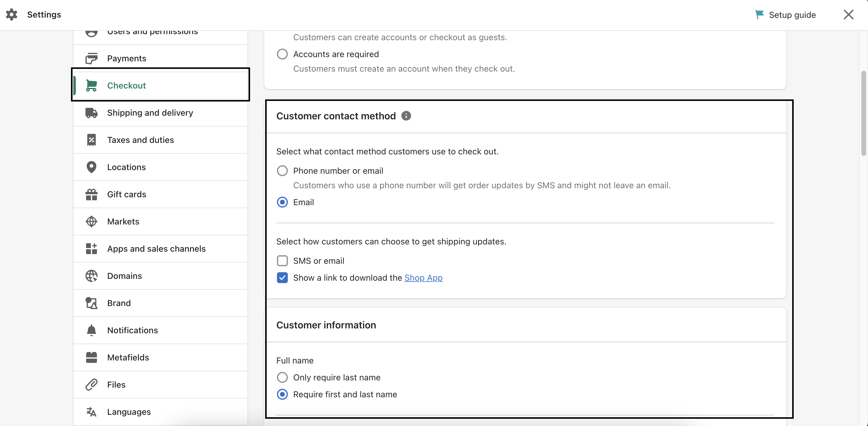The image size is (868, 426).
Task: Click the Notifications bell icon
Action: [x=91, y=330]
